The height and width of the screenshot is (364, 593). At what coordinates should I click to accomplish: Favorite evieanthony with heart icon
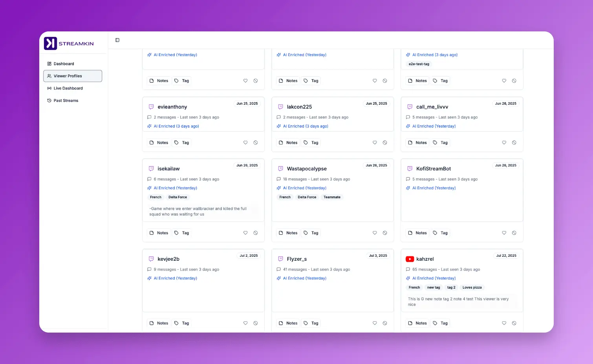(x=245, y=143)
